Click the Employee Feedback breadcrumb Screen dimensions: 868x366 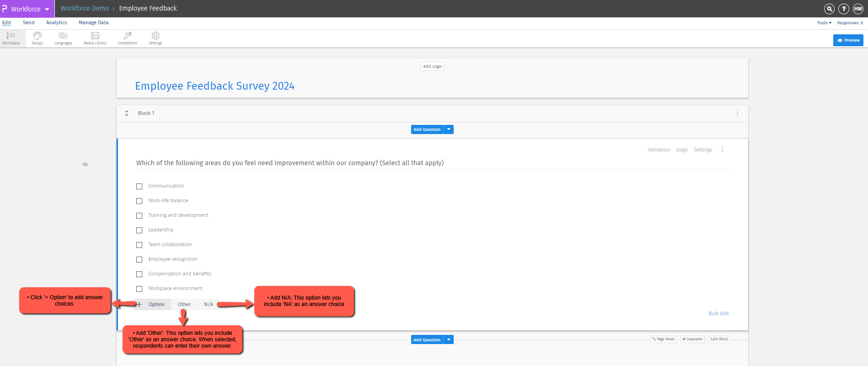coord(148,8)
